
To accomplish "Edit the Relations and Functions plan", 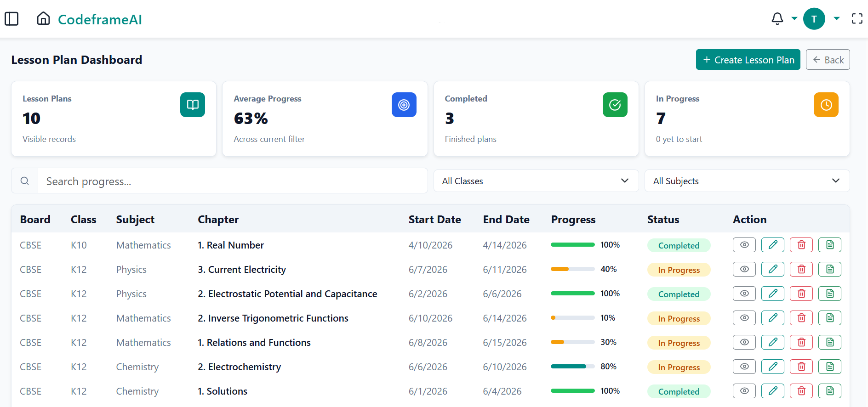I will point(773,342).
